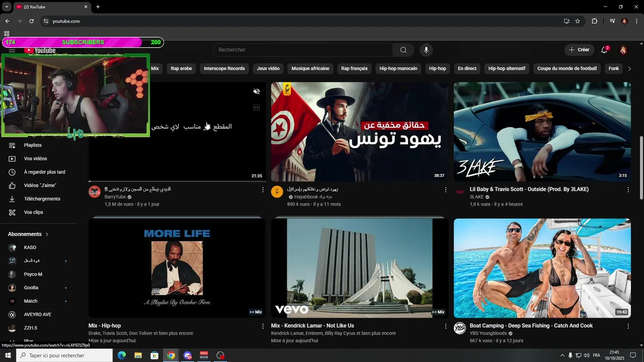Select the Musique africaine chip
The width and height of the screenshot is (644, 362).
(x=310, y=68)
